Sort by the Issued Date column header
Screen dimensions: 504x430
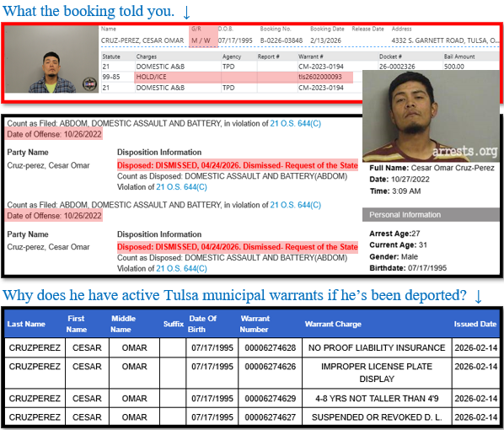(475, 325)
